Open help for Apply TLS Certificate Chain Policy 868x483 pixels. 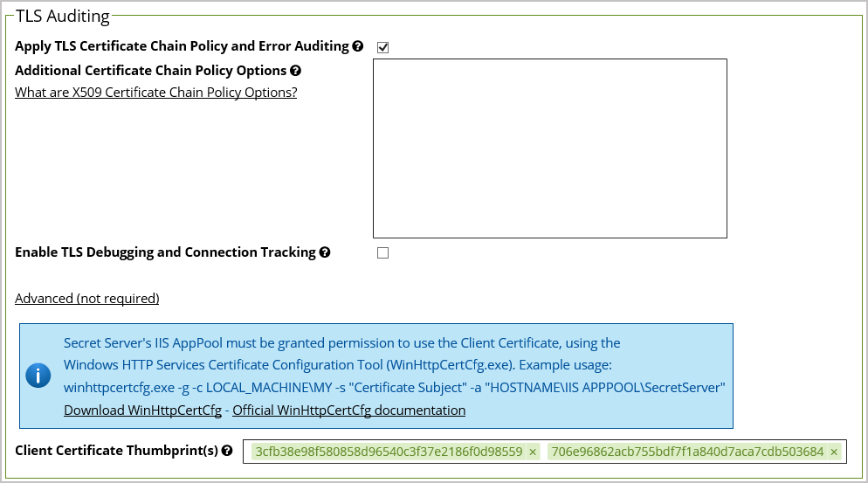click(x=357, y=46)
